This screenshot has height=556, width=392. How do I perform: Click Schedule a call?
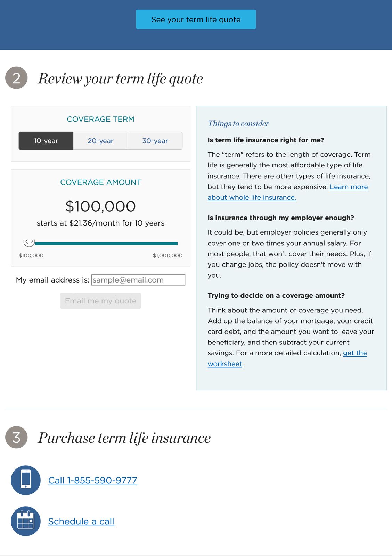point(81,521)
